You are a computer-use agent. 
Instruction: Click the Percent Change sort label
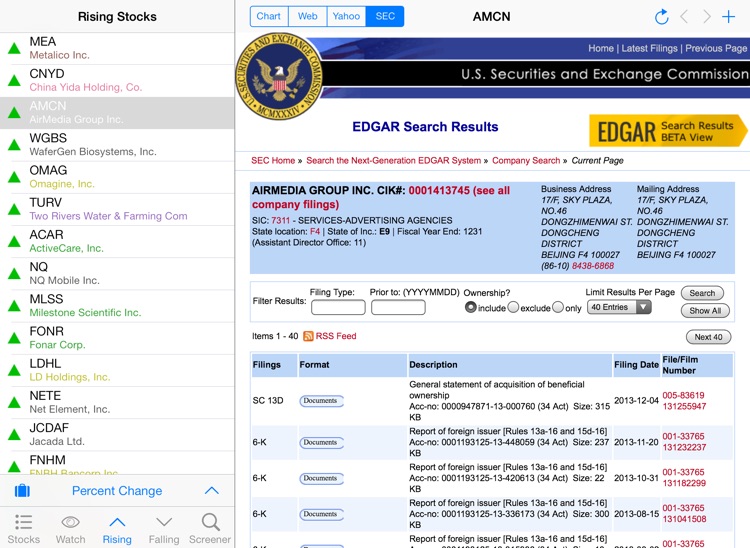tap(117, 491)
